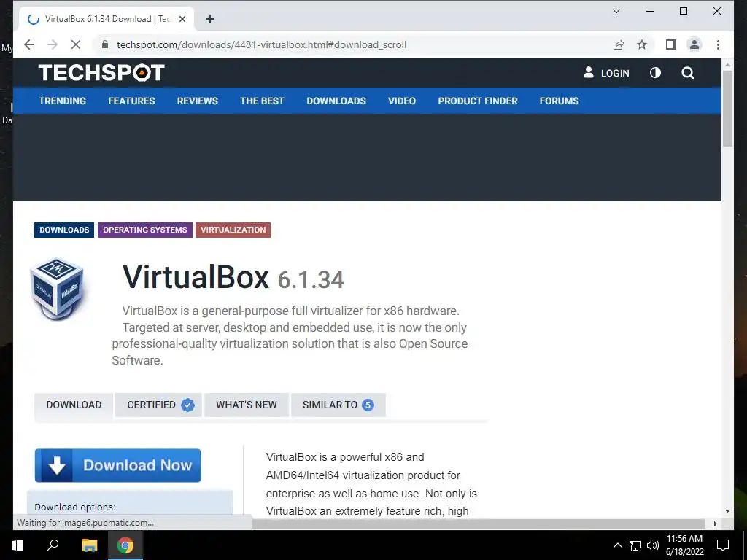This screenshot has width=747, height=560.
Task: Click the horizontal scrollbar right arrow
Action: 715,524
